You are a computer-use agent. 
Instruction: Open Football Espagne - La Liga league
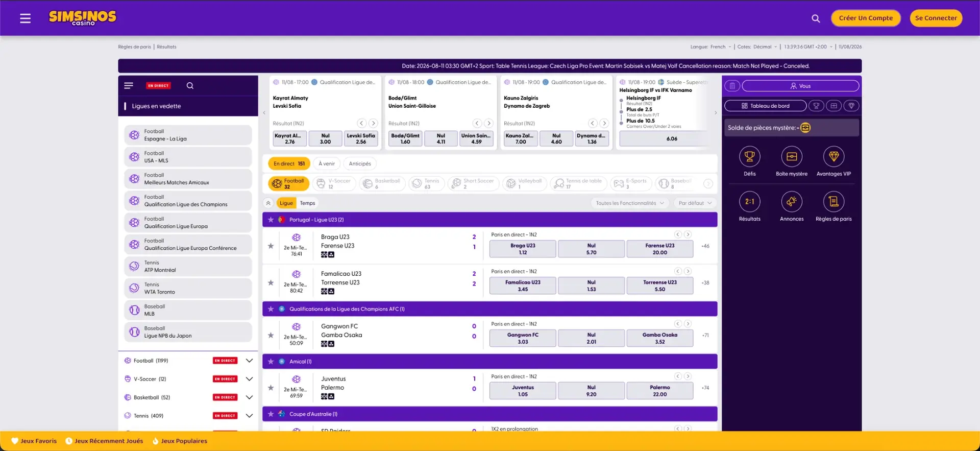[188, 135]
